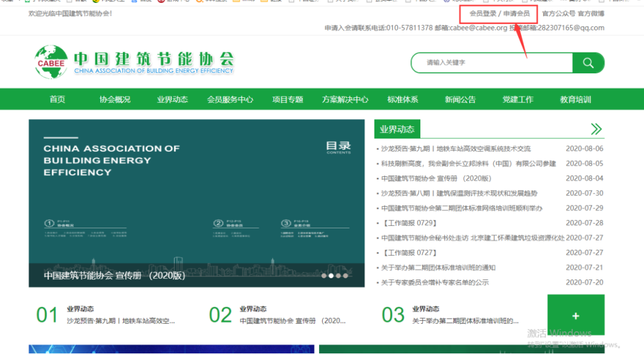
Task: Click the date 2020-07-20
Action: pos(584,282)
